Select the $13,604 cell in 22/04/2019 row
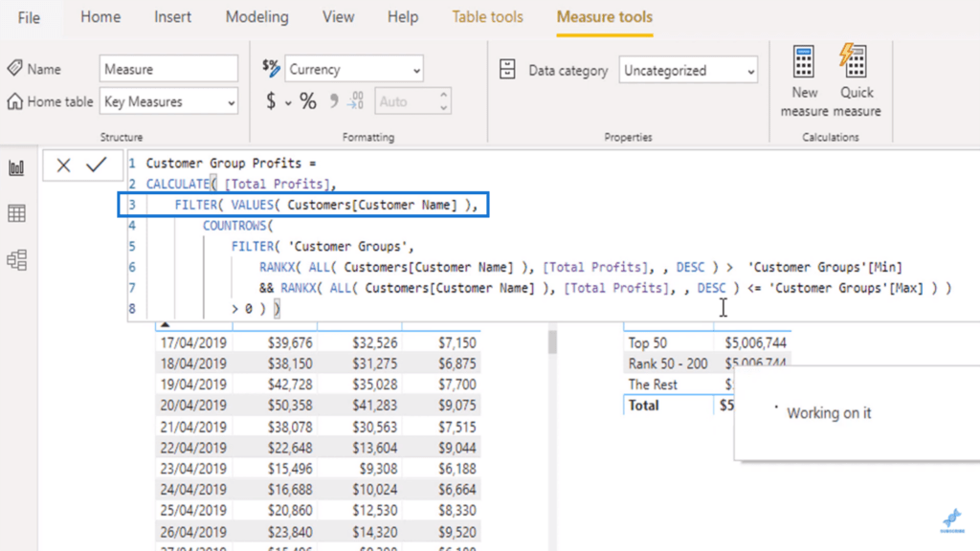980x551 pixels. pos(374,448)
